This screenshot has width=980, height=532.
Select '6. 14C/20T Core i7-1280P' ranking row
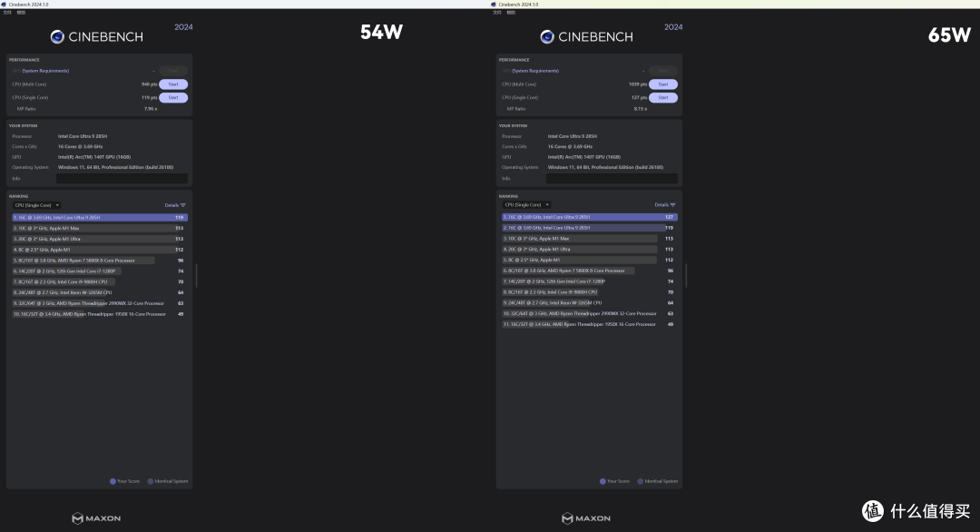point(100,271)
